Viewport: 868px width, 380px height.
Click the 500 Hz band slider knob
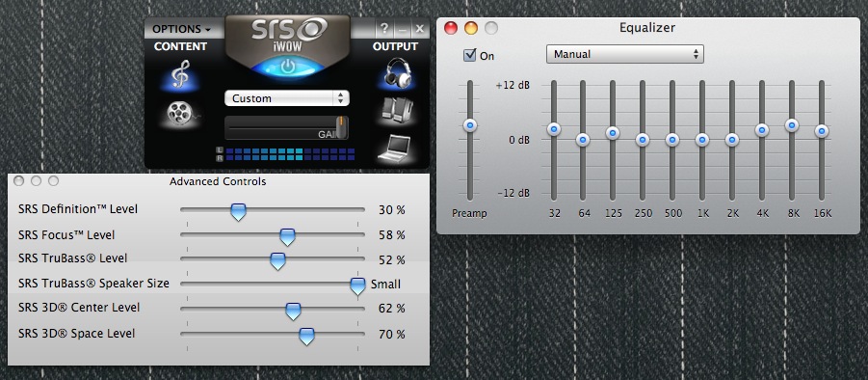pyautogui.click(x=672, y=140)
